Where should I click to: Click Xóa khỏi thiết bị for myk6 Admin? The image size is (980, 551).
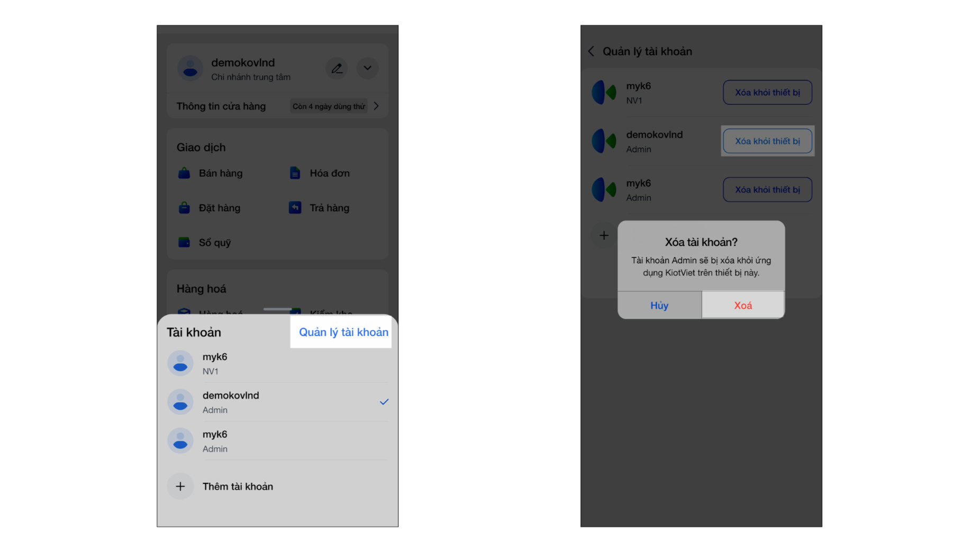point(767,189)
